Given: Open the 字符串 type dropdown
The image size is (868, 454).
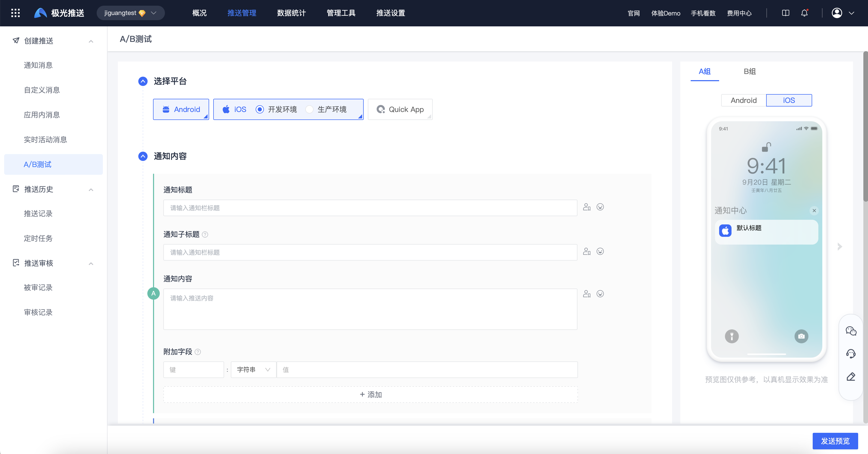Looking at the screenshot, I should (253, 370).
